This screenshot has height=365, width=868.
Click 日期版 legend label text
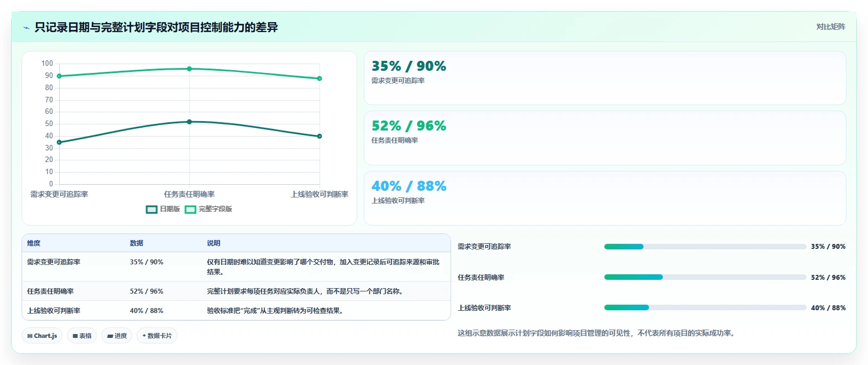pyautogui.click(x=170, y=209)
